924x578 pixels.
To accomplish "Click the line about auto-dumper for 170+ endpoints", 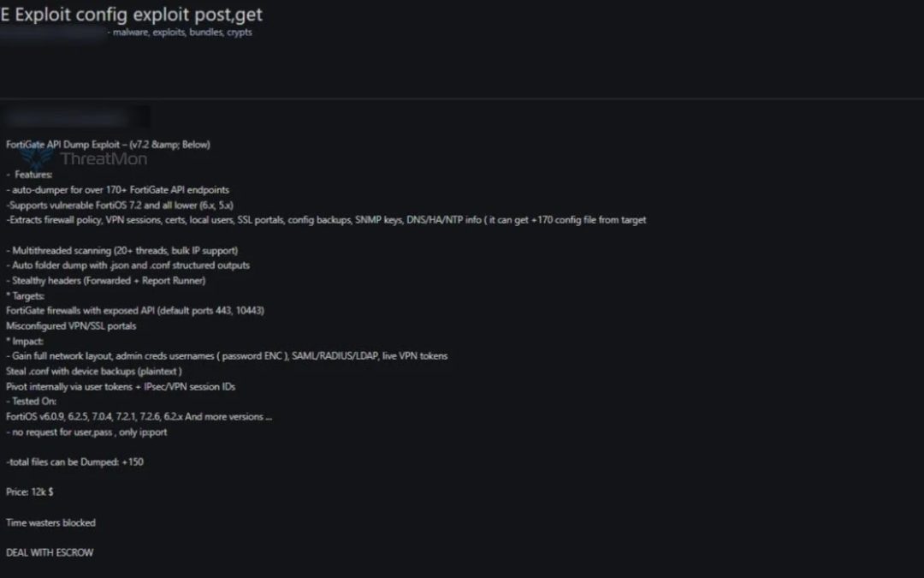I will pyautogui.click(x=118, y=190).
